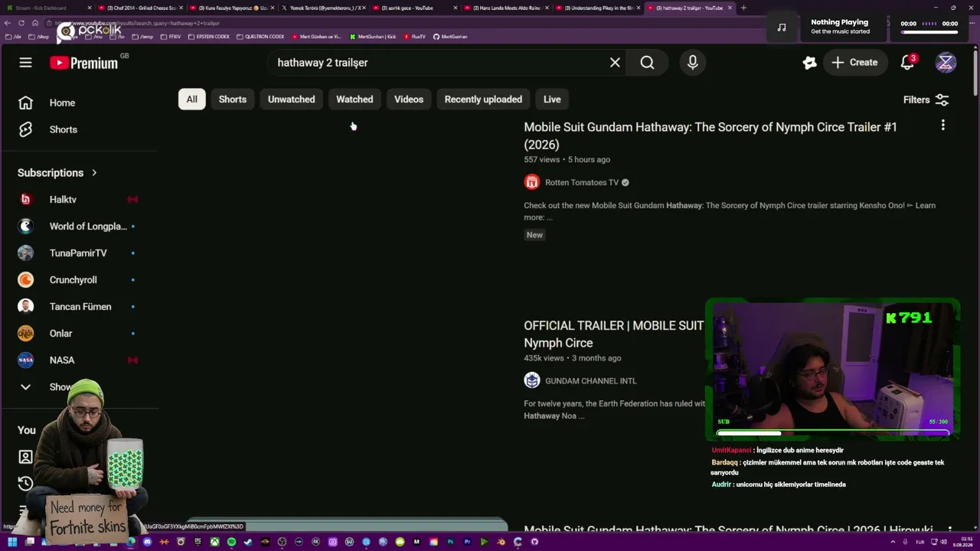Open FluxTV bookmark
The width and height of the screenshot is (980, 551).
(414, 37)
